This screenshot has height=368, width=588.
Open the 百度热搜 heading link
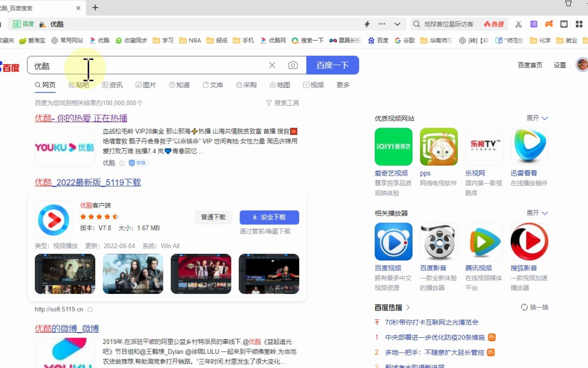pyautogui.click(x=392, y=307)
